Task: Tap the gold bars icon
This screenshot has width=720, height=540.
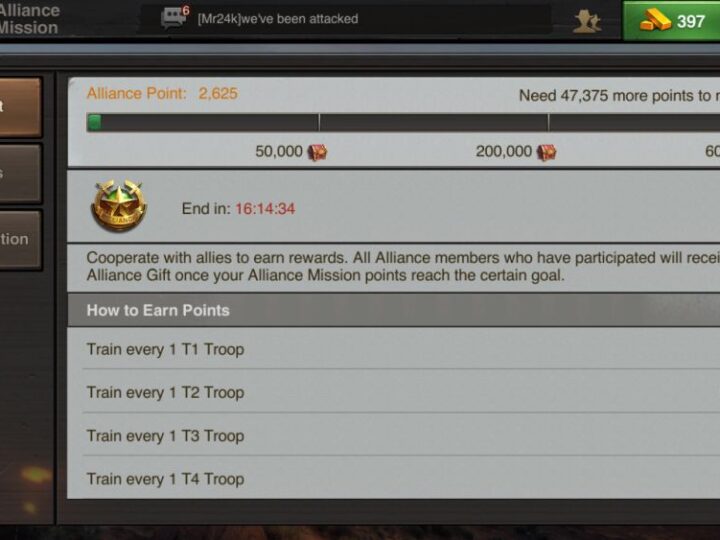Action: pos(655,20)
